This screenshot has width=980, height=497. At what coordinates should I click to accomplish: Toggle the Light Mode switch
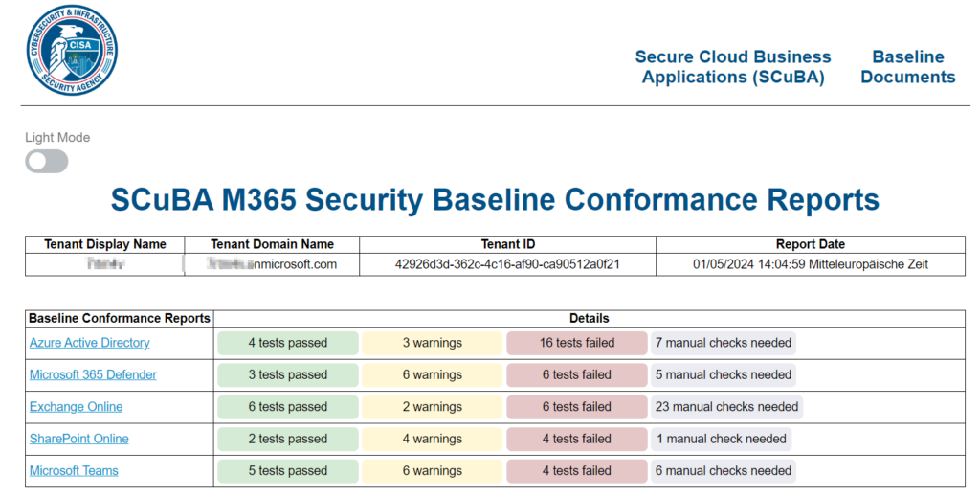tap(47, 162)
